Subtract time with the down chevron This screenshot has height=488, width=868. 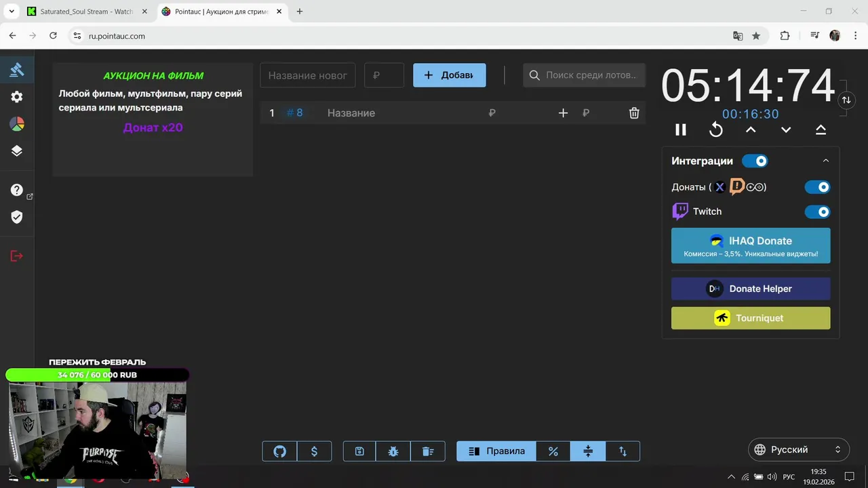click(x=786, y=129)
